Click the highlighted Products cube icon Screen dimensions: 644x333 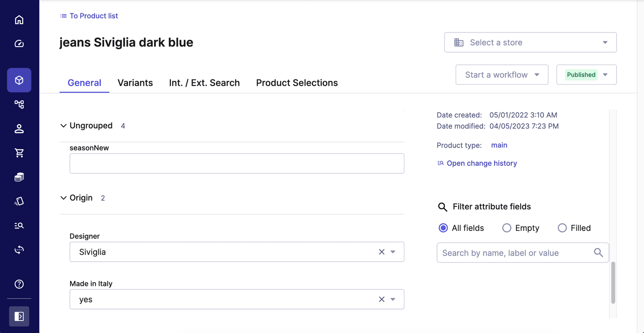pos(19,80)
